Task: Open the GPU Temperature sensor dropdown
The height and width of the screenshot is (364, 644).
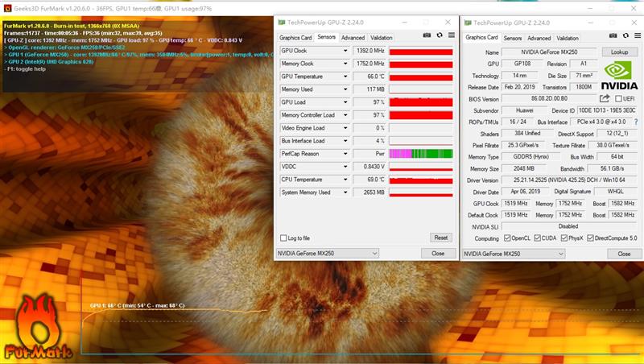Action: click(345, 77)
